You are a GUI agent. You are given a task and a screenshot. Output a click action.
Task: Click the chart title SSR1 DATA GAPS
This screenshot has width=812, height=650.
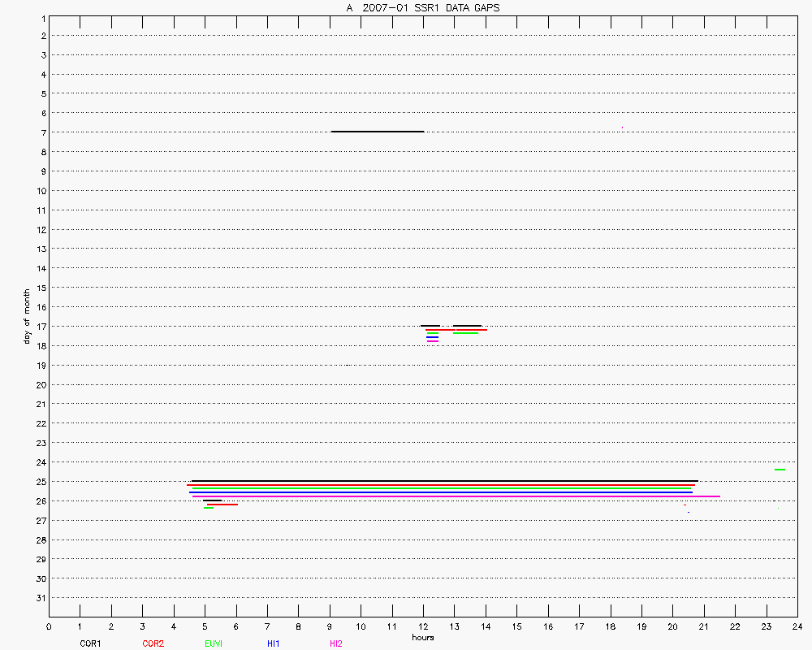coord(422,7)
